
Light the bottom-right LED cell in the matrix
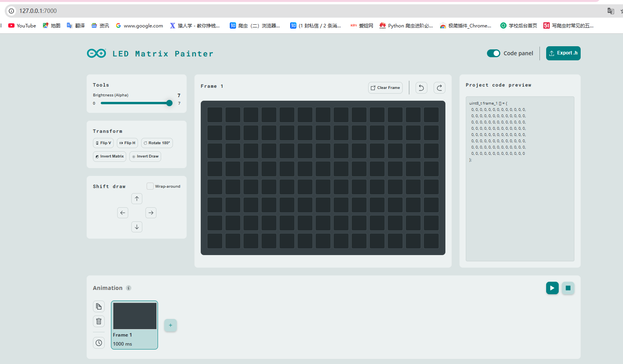pyautogui.click(x=431, y=241)
